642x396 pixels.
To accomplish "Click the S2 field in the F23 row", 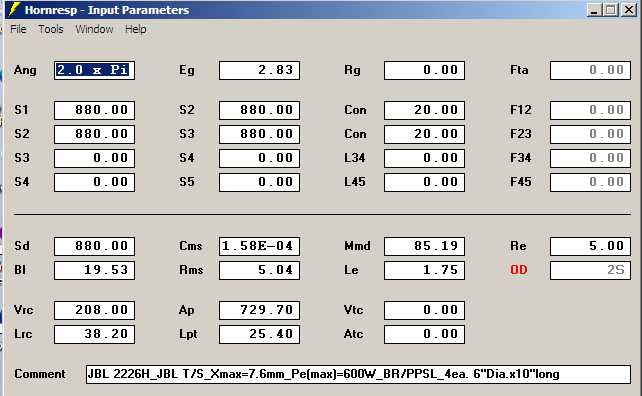I will 94,134.
